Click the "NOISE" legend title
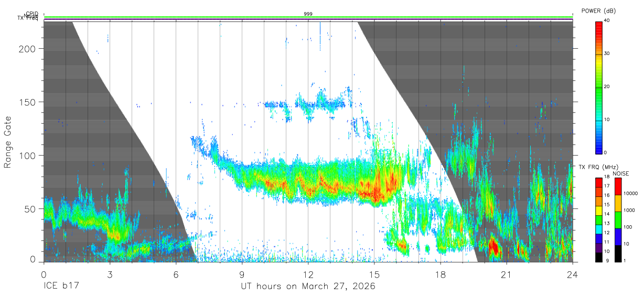 pos(620,173)
